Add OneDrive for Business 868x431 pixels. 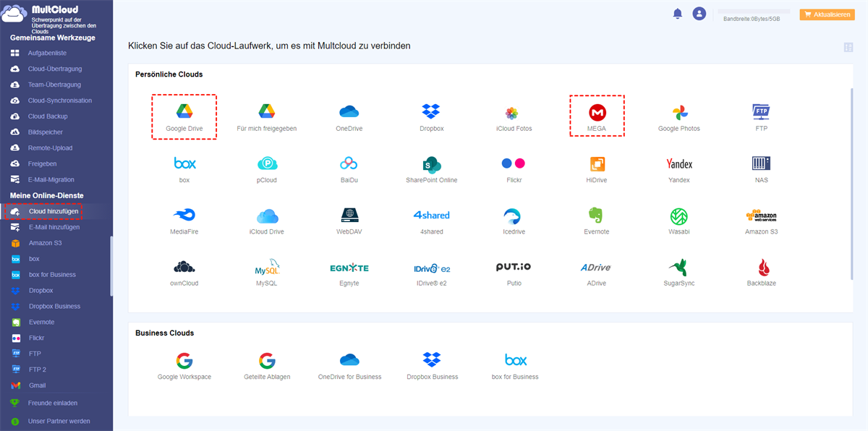349,360
